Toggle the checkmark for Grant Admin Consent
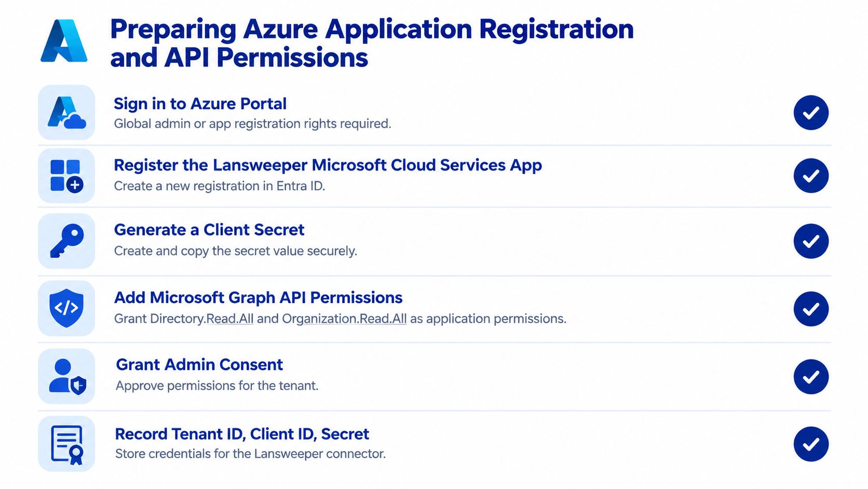This screenshot has width=868, height=489. (811, 377)
